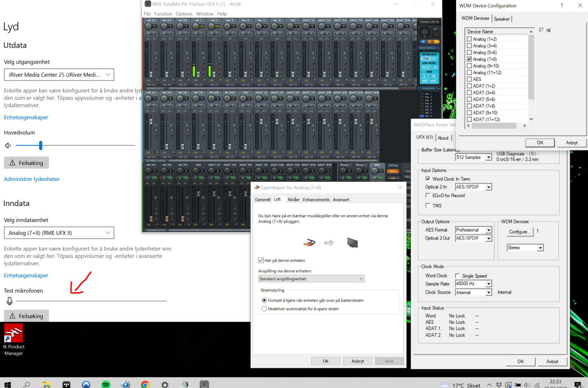This screenshot has height=388, width=588.
Task: Uncheck Hør på denne enheten
Action: coord(261,260)
